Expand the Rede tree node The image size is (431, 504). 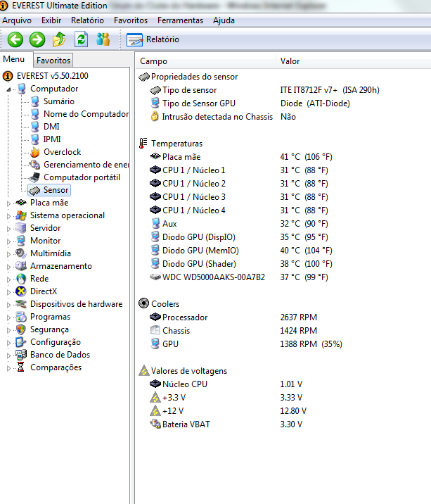tap(8, 279)
